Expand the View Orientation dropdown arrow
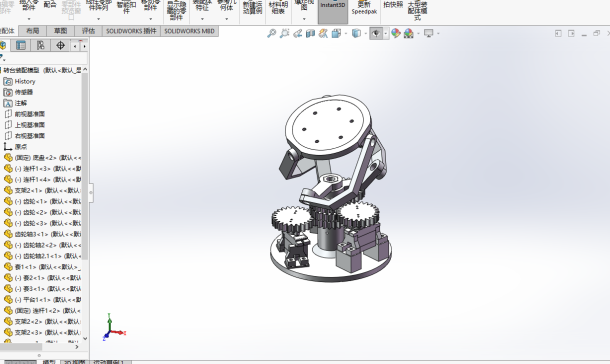610x364 pixels. [346, 34]
